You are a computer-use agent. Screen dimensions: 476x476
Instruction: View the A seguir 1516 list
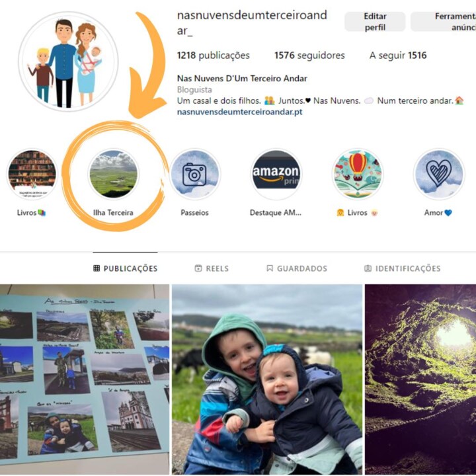tap(398, 56)
